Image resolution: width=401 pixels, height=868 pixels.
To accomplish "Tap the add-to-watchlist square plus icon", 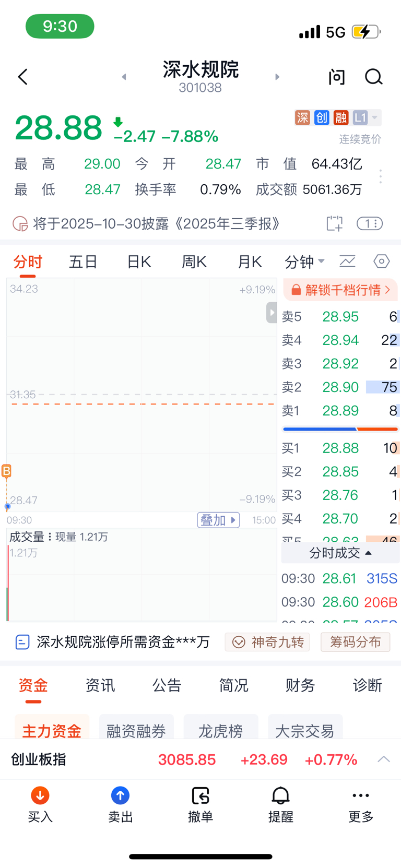I will (334, 223).
